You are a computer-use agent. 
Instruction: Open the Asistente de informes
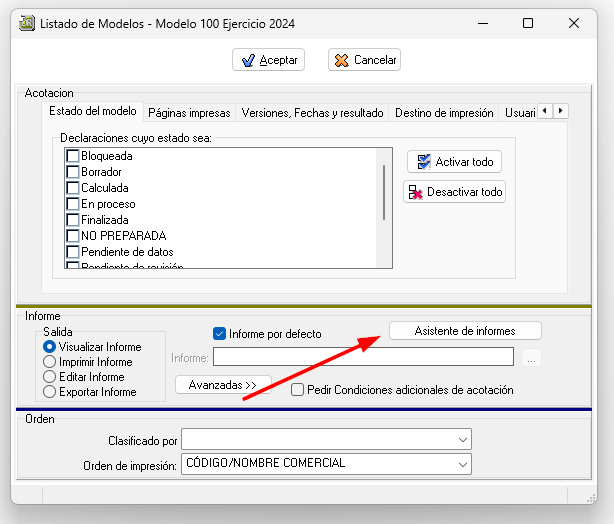coord(464,331)
